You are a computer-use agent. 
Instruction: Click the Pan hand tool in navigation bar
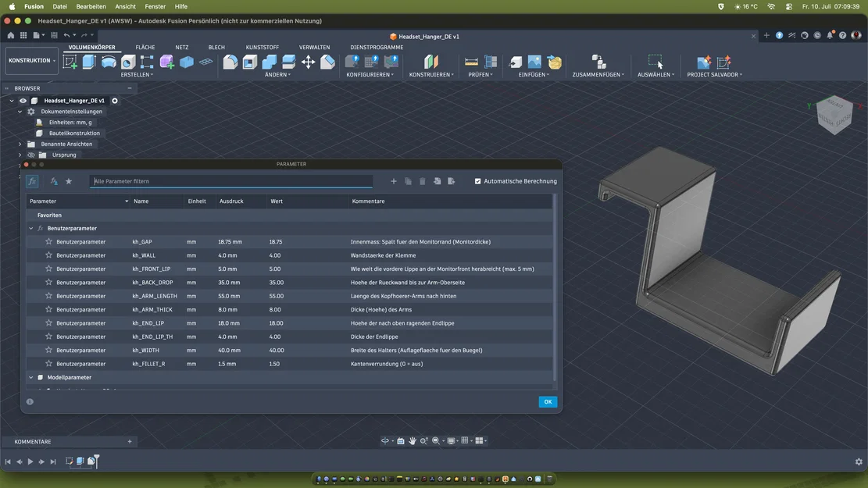[413, 440]
